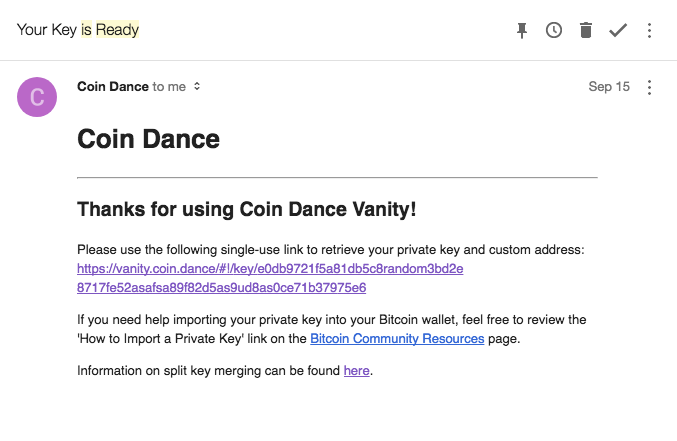Expand recipient details next to 'to me'
Screen dimensions: 677x441
point(197,86)
